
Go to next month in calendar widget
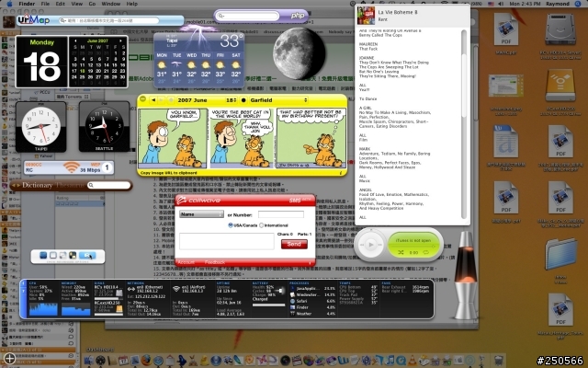coord(120,40)
